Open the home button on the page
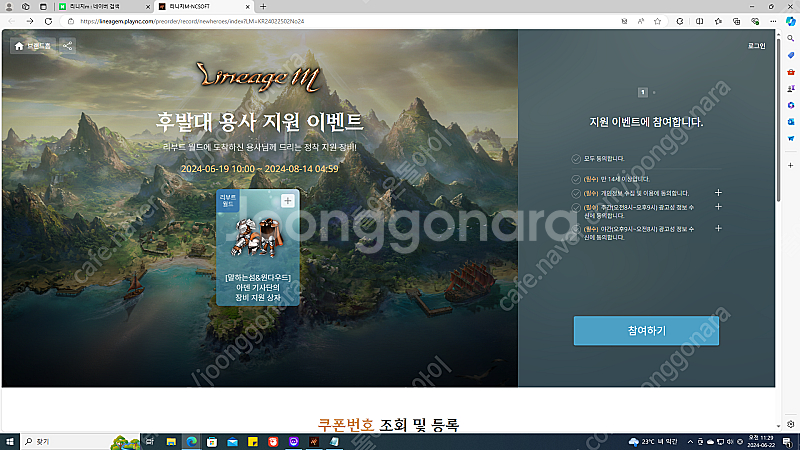Image resolution: width=800 pixels, height=450 pixels. (33, 46)
